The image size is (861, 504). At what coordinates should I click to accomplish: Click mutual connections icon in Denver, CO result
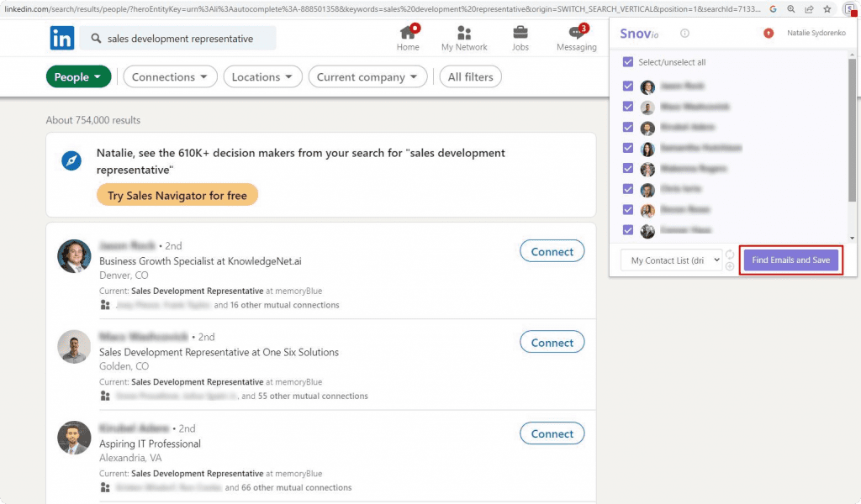105,305
